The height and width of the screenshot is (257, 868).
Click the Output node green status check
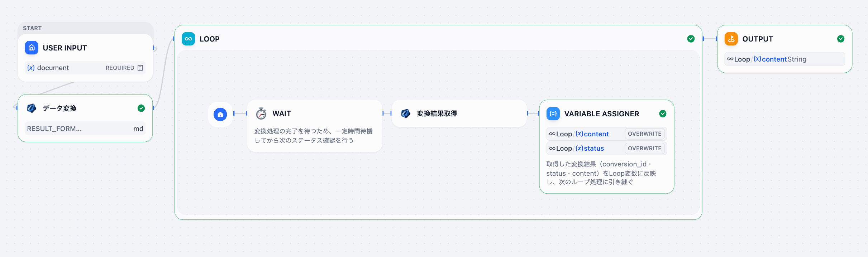tap(841, 39)
